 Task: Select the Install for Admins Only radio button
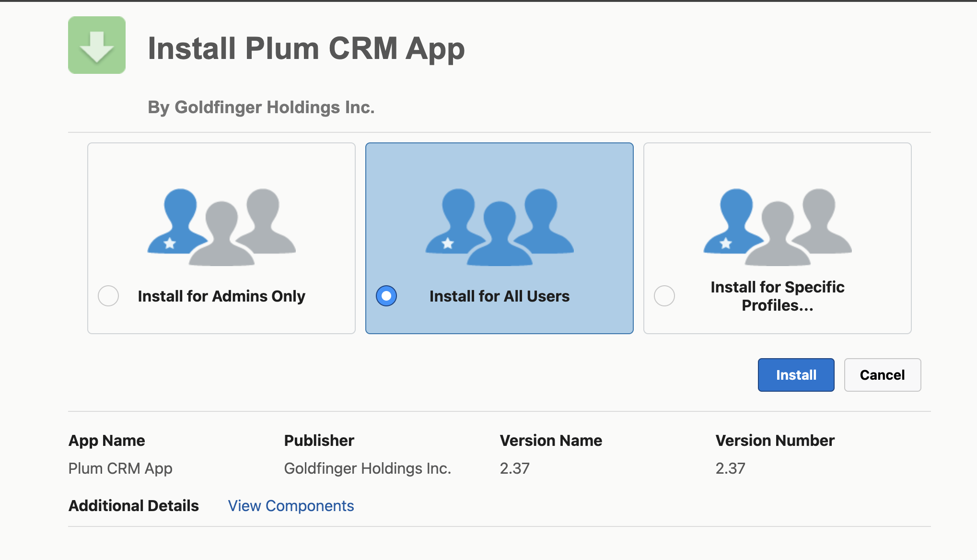point(108,296)
